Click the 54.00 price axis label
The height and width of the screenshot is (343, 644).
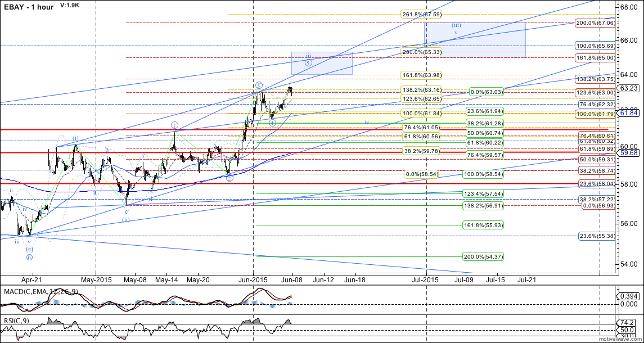point(628,264)
